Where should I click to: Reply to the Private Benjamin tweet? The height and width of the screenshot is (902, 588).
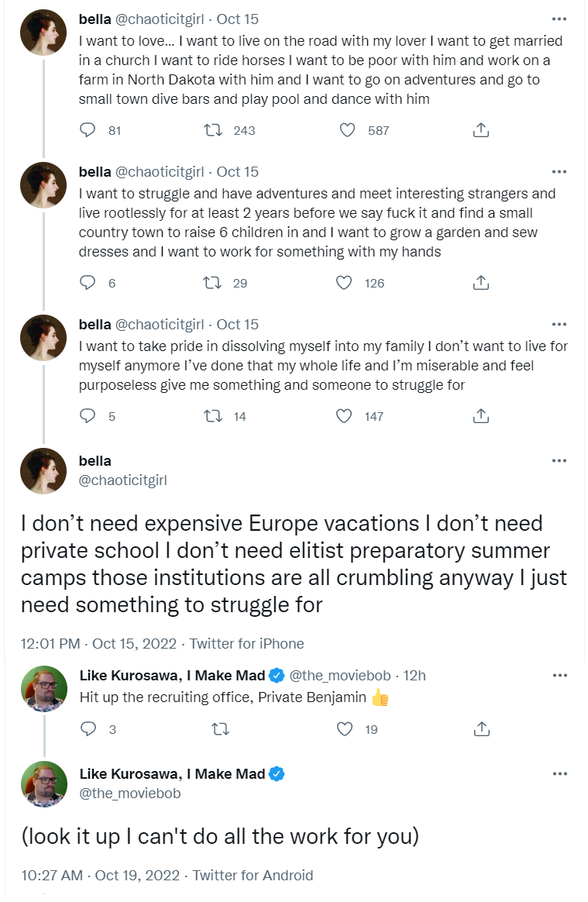tap(88, 728)
